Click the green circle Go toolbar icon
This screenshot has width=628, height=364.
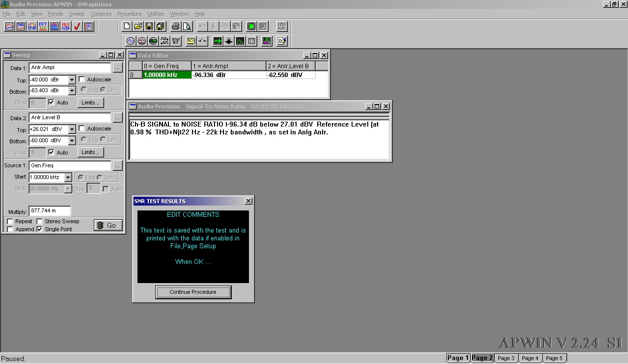(x=251, y=26)
